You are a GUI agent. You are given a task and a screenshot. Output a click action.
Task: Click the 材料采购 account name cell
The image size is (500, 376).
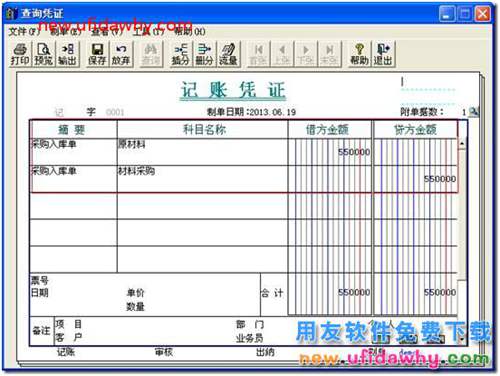(x=202, y=179)
